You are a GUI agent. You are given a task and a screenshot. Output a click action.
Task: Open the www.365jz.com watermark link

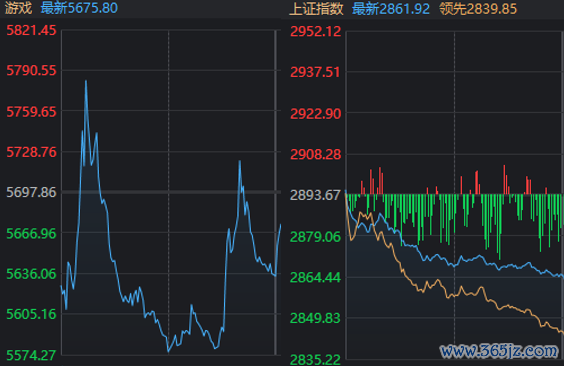(x=499, y=351)
